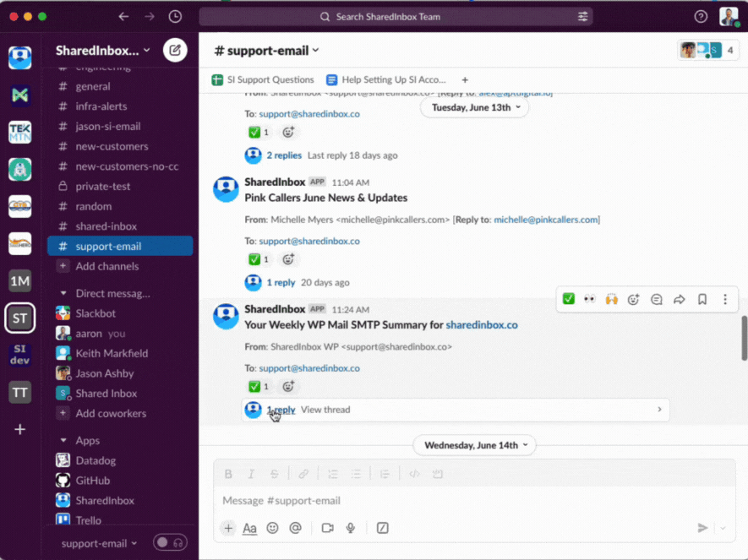The width and height of the screenshot is (748, 560).
Task: Open the 2 replies thread link
Action: tap(284, 155)
